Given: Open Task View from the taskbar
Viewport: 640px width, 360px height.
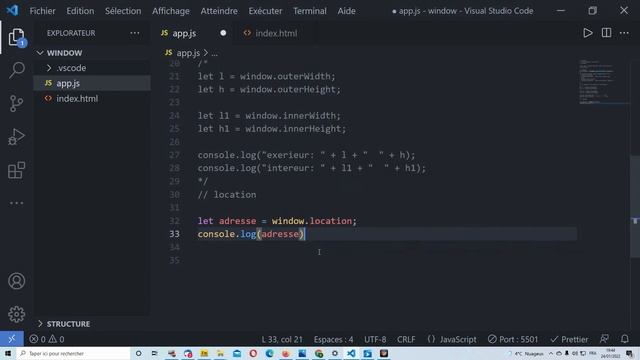Looking at the screenshot, I should tap(155, 353).
